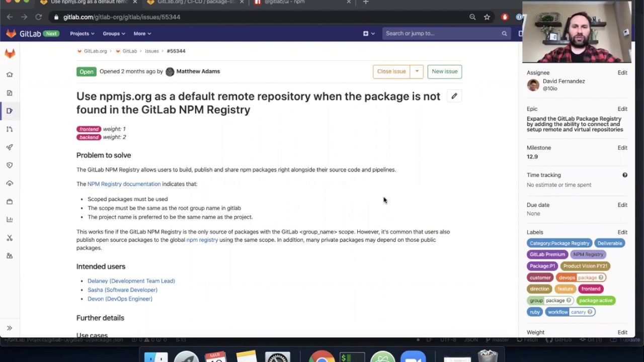Close the GitLab.org CI-CD tab

click(242, 2)
